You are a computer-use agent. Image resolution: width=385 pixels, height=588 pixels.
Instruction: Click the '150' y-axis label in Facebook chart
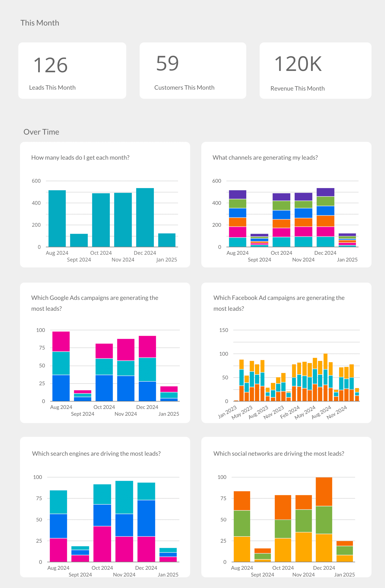(223, 330)
